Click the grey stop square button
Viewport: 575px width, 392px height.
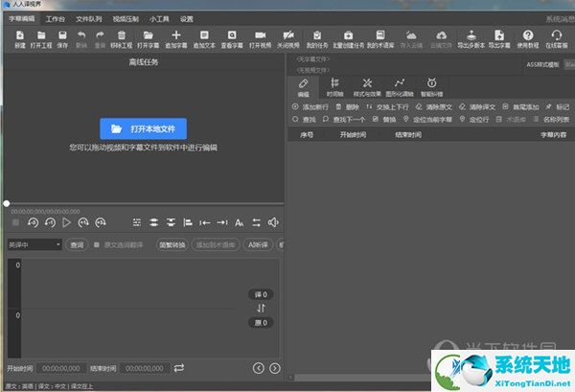click(15, 222)
